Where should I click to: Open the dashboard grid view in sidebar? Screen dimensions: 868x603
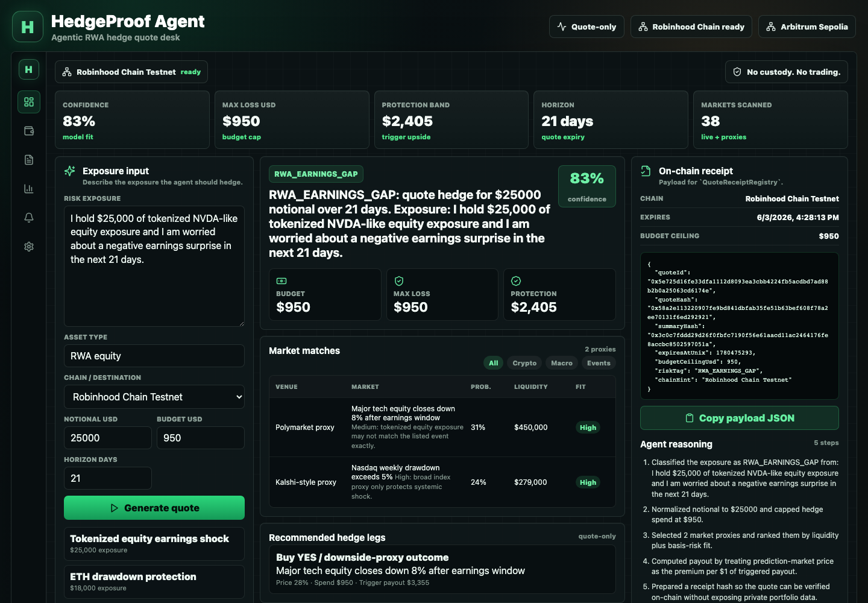tap(29, 102)
